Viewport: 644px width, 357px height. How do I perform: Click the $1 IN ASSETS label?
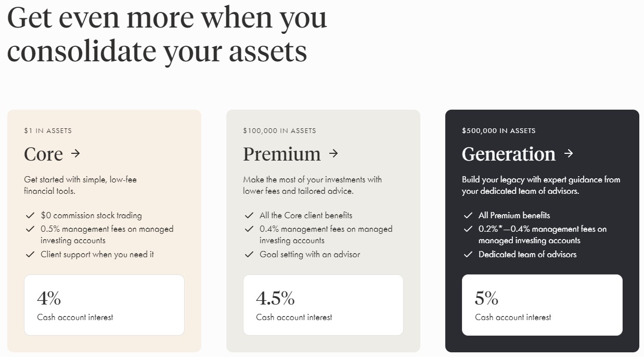(x=48, y=130)
